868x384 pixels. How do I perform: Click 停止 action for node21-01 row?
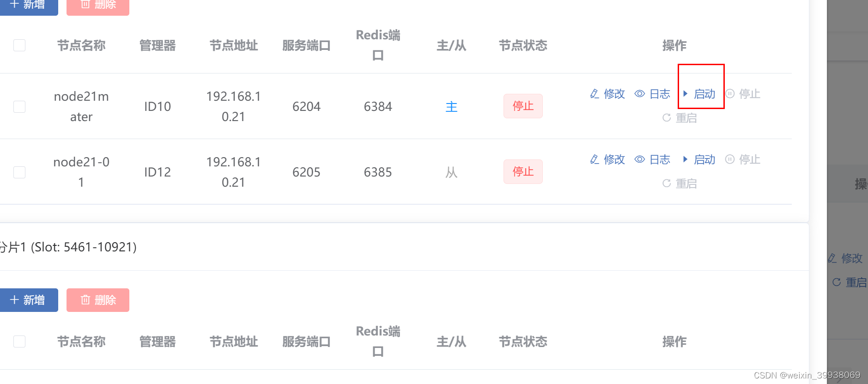[x=743, y=159]
